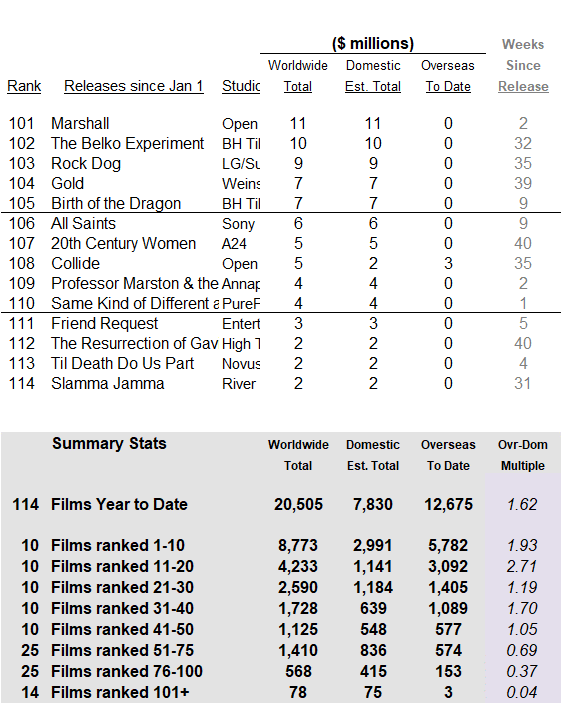Image resolution: width=561 pixels, height=703 pixels.
Task: Select rank number 101
Action: coord(22,123)
